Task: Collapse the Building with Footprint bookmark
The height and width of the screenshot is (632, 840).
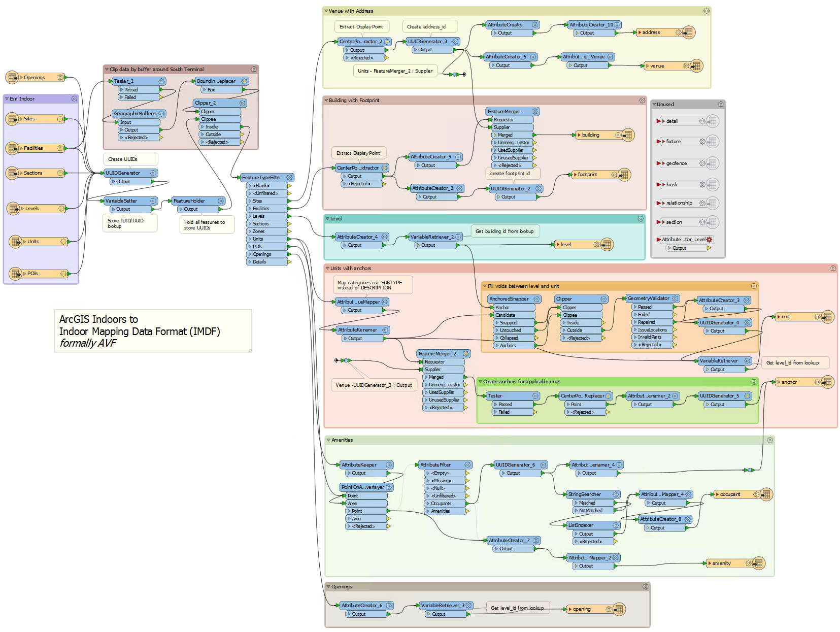Action: coord(326,101)
